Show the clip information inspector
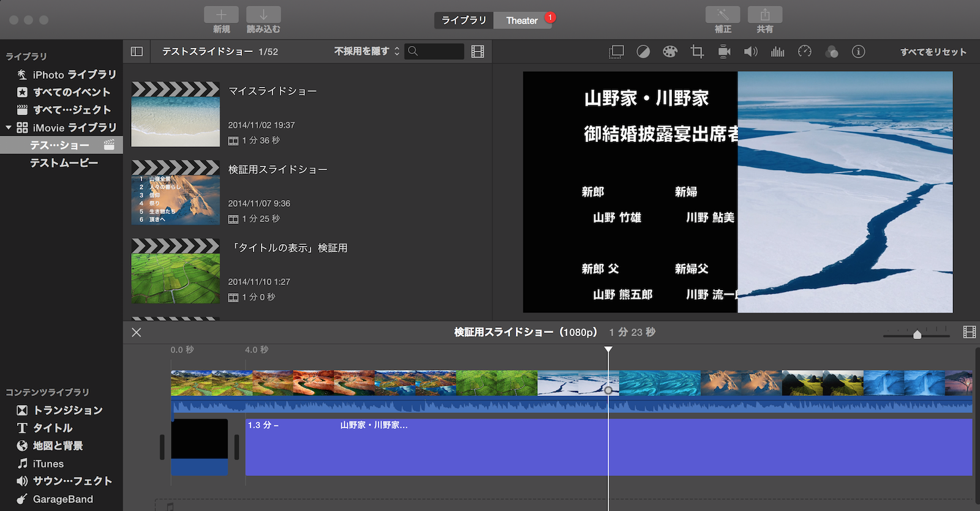 pyautogui.click(x=859, y=52)
